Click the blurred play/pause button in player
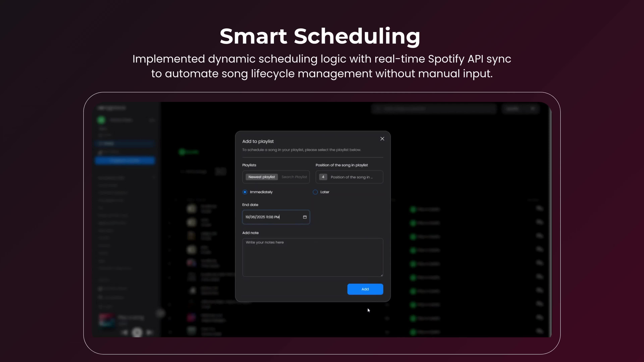Viewport: 644px width, 362px height. click(137, 332)
